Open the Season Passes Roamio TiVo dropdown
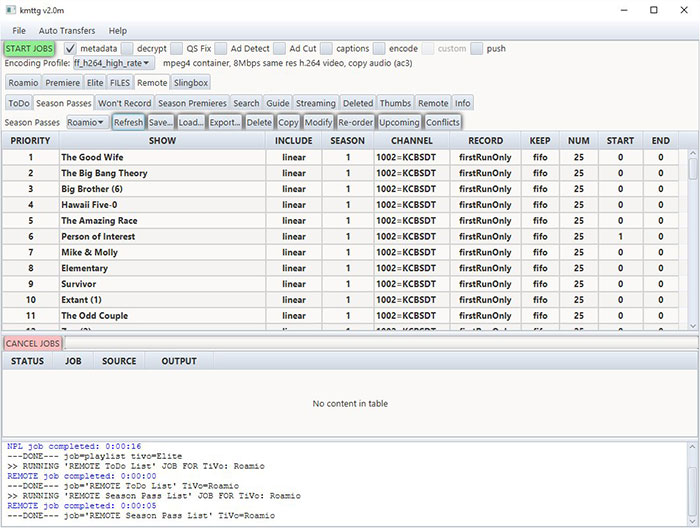The width and height of the screenshot is (700, 528). tap(88, 122)
